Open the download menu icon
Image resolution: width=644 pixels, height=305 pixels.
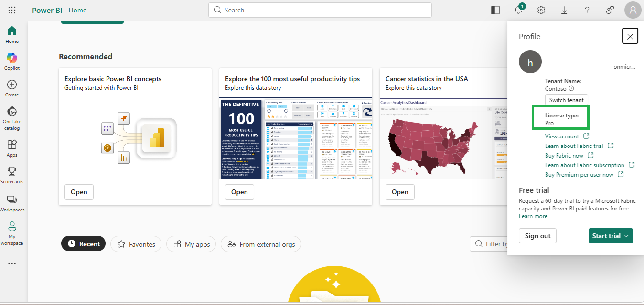coord(564,10)
